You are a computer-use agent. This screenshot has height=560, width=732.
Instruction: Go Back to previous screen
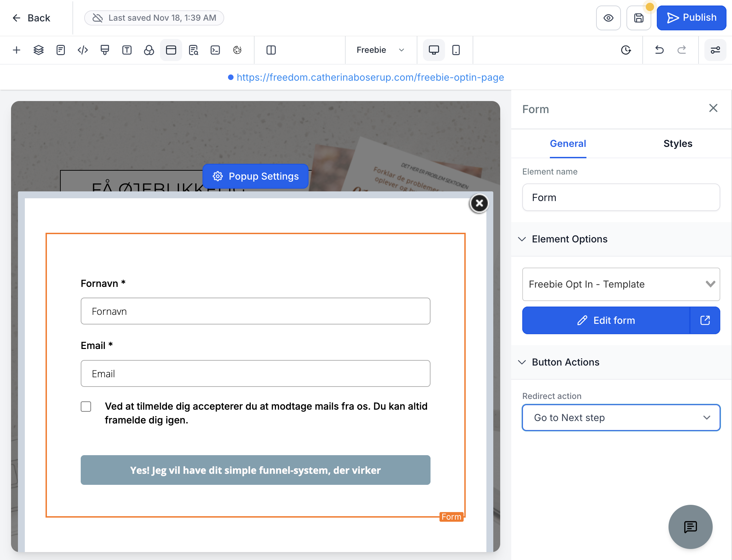point(31,18)
